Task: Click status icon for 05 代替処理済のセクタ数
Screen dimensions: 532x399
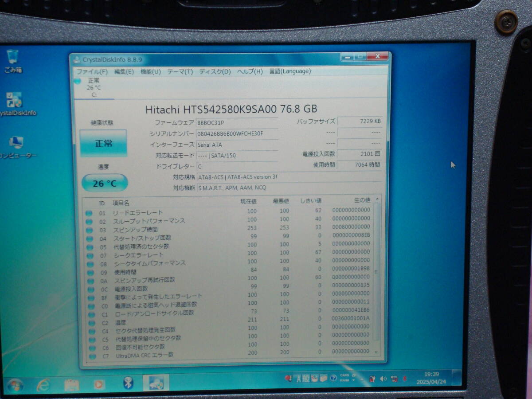Action: (90, 247)
